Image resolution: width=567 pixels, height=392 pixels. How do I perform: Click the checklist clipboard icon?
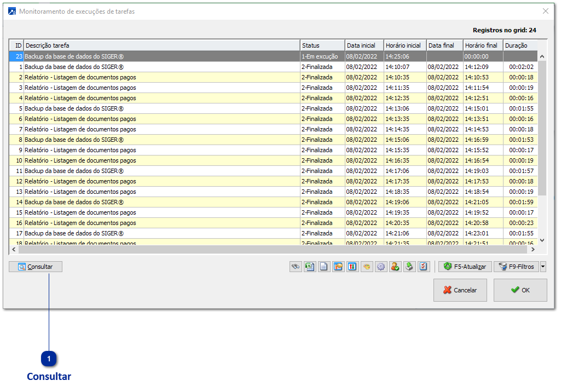(424, 267)
